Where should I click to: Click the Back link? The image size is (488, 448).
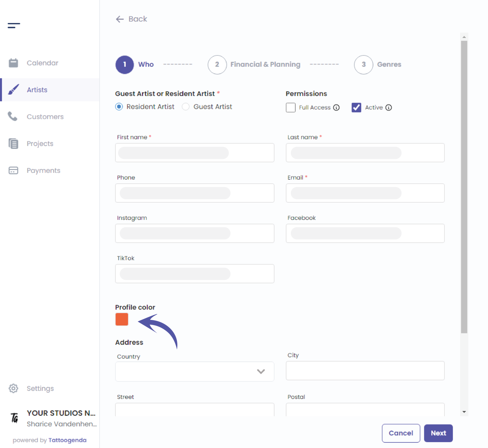coord(131,19)
